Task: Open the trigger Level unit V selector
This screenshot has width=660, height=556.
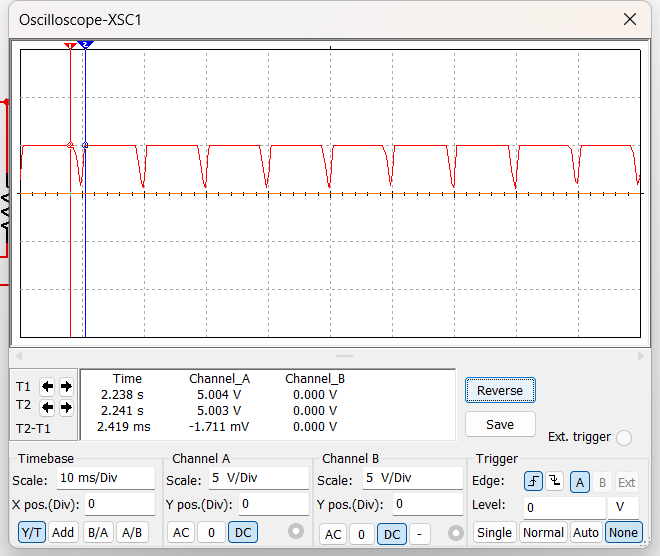Action: click(622, 507)
